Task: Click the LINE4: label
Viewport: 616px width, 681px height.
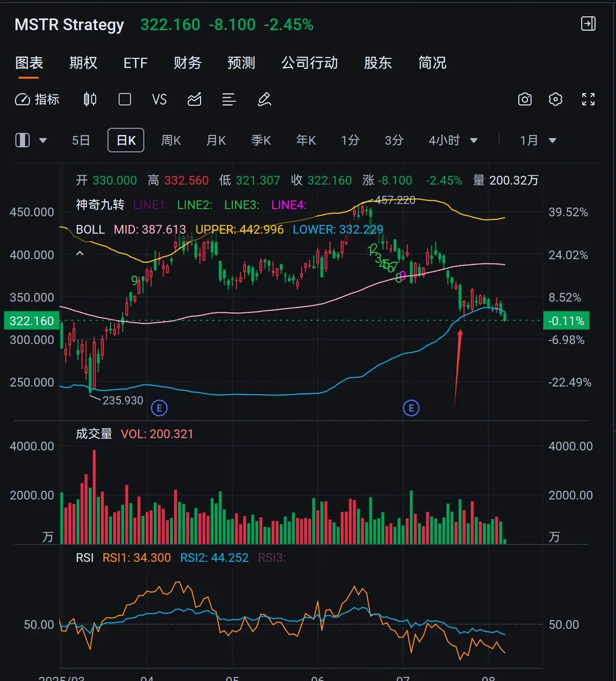Action: 288,205
